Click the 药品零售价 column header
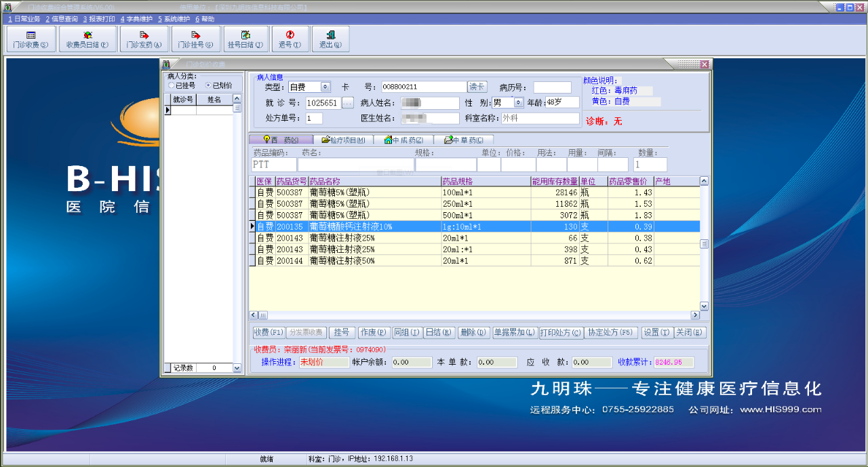The width and height of the screenshot is (868, 467). 630,182
